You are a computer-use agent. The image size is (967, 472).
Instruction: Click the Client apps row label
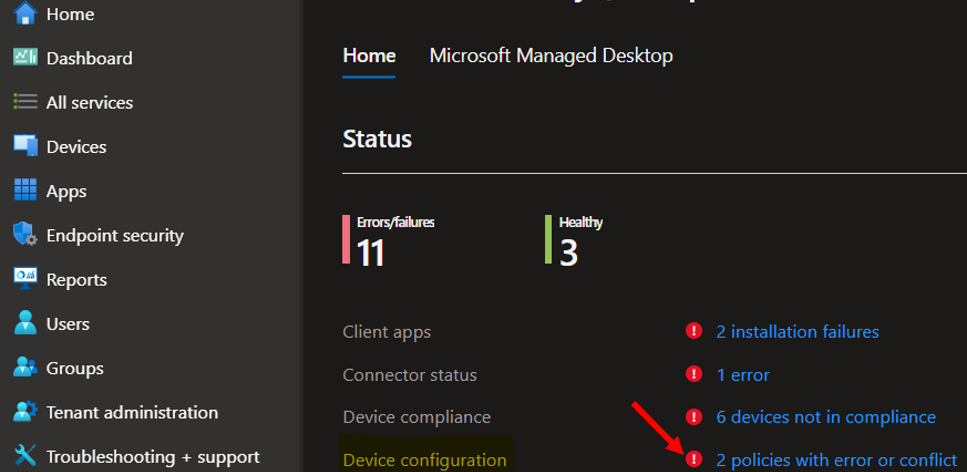click(x=387, y=333)
